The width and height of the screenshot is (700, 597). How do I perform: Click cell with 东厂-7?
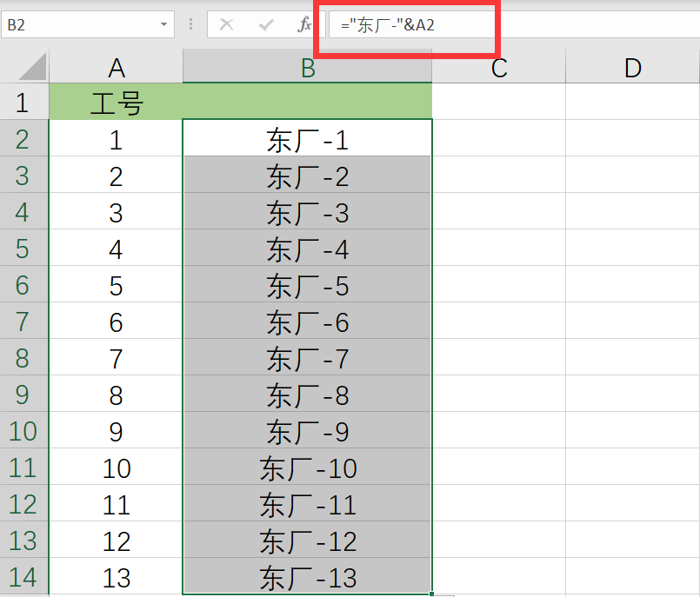[x=308, y=357]
